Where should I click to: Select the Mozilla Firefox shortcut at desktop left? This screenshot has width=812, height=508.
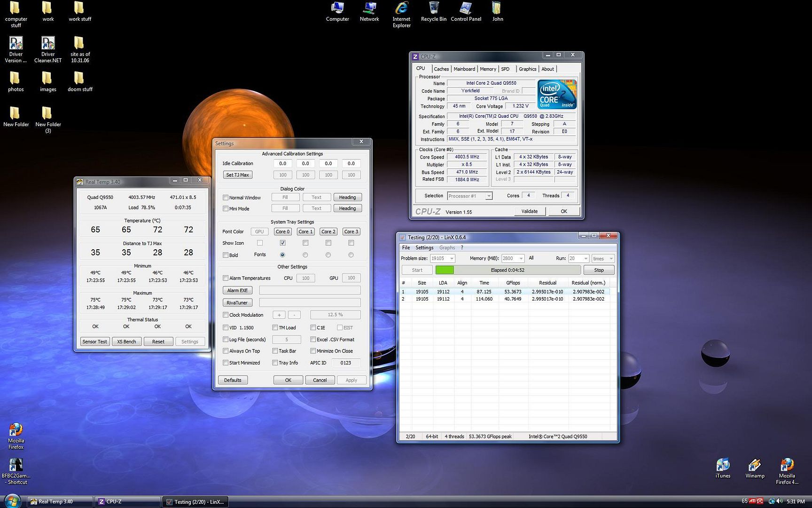click(x=16, y=436)
